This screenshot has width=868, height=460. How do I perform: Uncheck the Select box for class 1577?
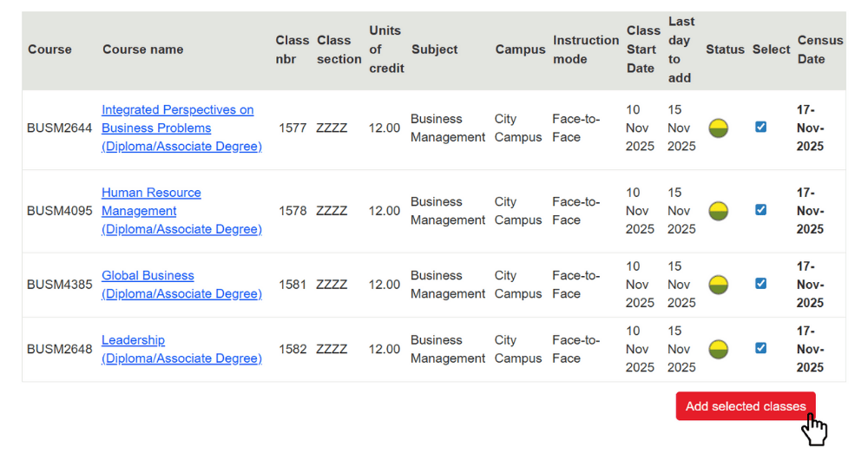760,127
